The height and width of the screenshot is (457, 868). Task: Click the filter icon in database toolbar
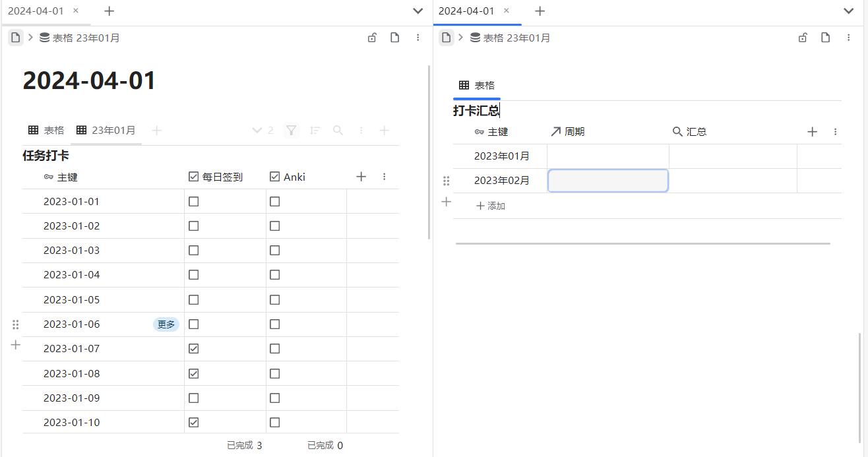click(x=291, y=131)
